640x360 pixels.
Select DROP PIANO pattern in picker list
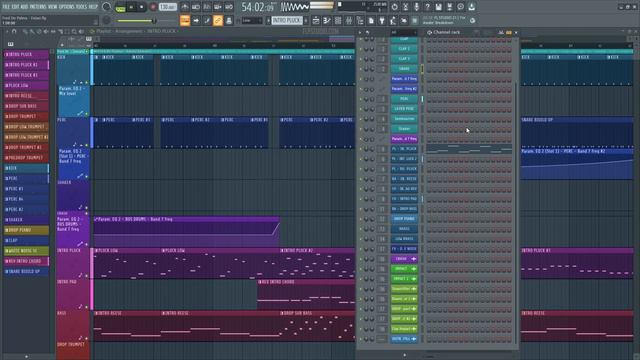pos(26,230)
